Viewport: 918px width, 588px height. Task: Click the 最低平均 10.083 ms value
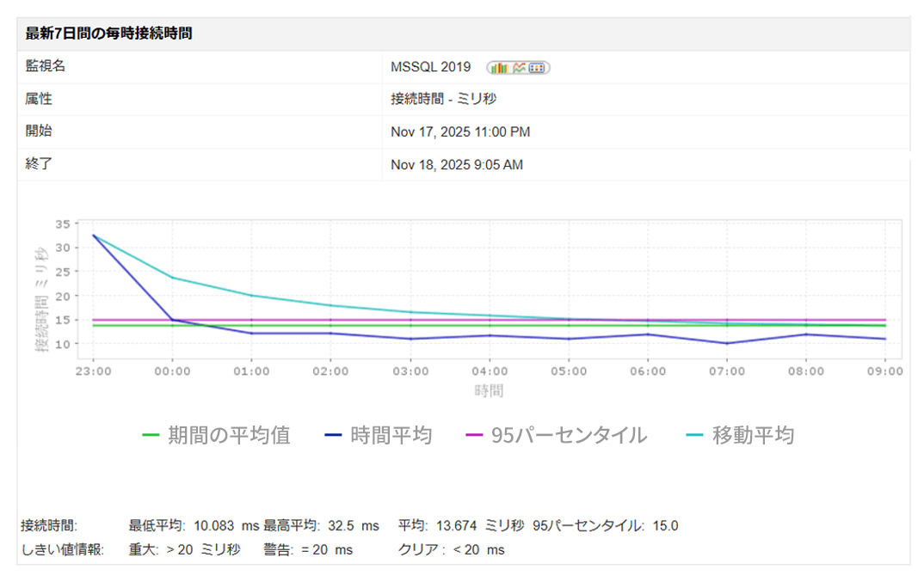(194, 525)
